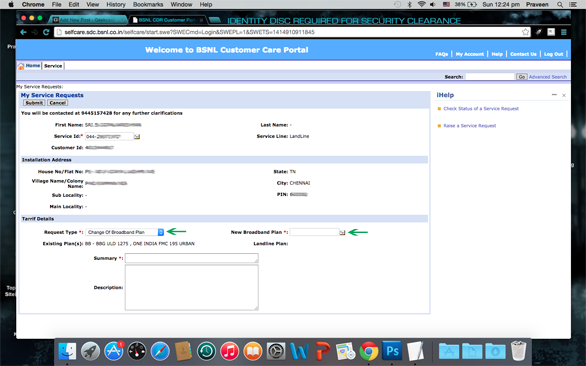Open the Dashboard gauge dock icon
This screenshot has height=366, width=586.
tap(137, 351)
